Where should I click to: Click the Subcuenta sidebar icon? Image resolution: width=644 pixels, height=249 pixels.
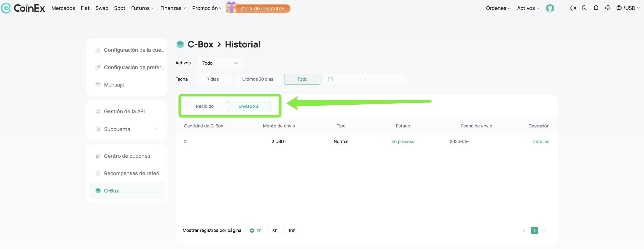click(98, 129)
